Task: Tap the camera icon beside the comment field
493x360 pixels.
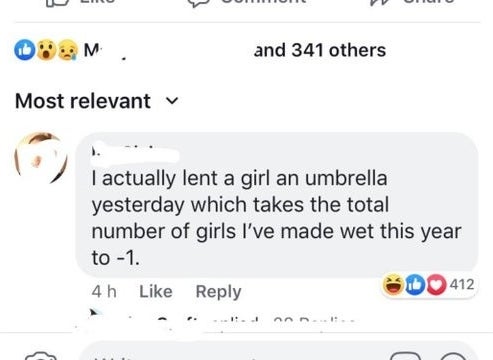Action: click(41, 356)
